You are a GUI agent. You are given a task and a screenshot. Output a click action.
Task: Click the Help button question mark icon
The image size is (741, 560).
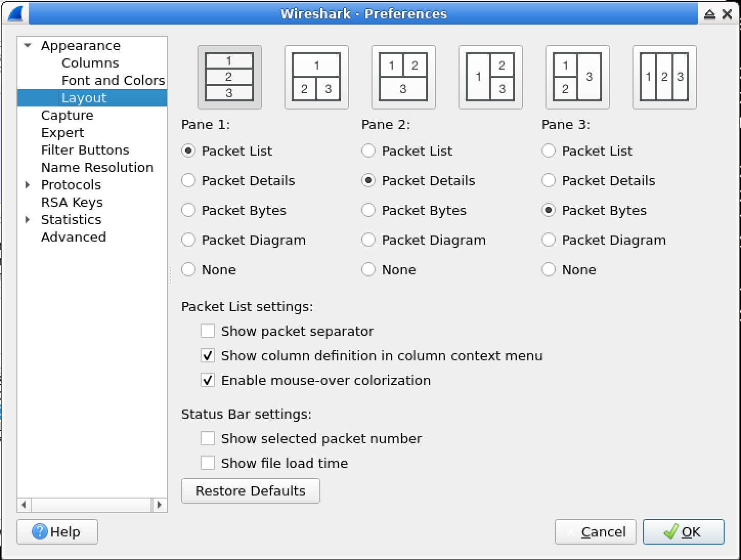[39, 532]
